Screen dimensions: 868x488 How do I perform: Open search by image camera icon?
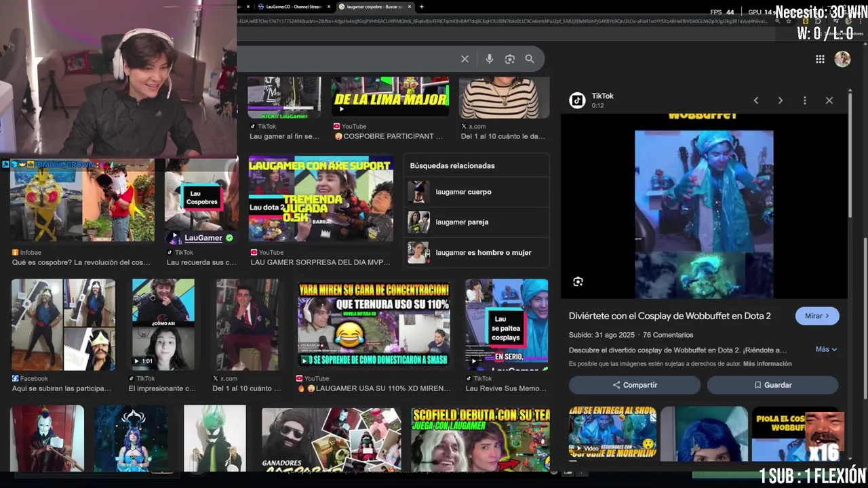(x=510, y=59)
